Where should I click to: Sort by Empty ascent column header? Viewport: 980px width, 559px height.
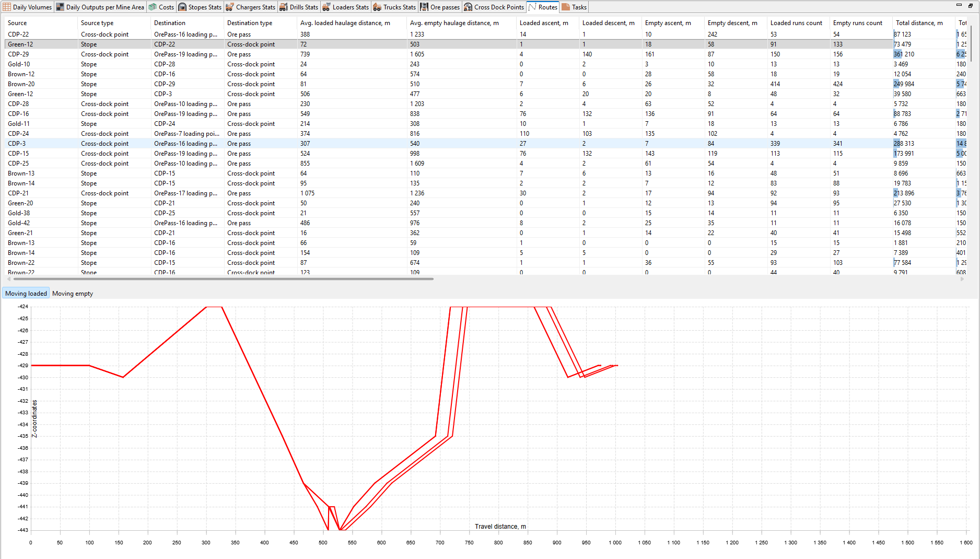(x=673, y=23)
